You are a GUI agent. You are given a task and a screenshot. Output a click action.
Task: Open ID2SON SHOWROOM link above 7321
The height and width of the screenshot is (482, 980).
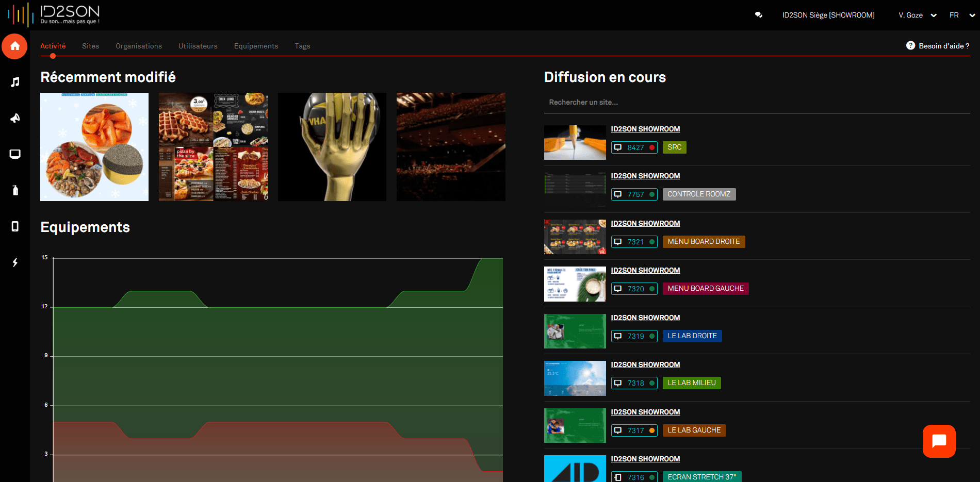[645, 223]
